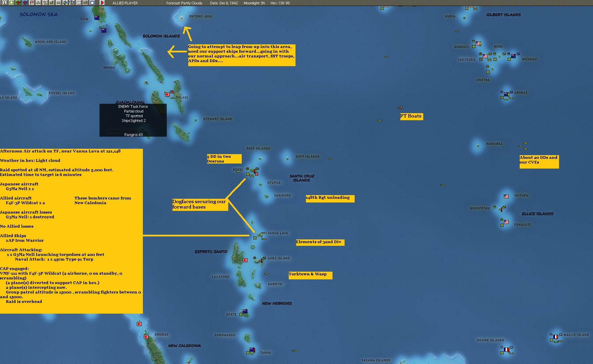Select the green land unit at Ndeni

pyautogui.click(x=248, y=174)
